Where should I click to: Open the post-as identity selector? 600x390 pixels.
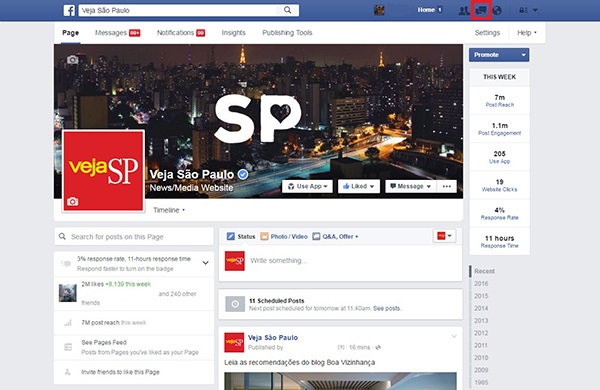(x=444, y=236)
